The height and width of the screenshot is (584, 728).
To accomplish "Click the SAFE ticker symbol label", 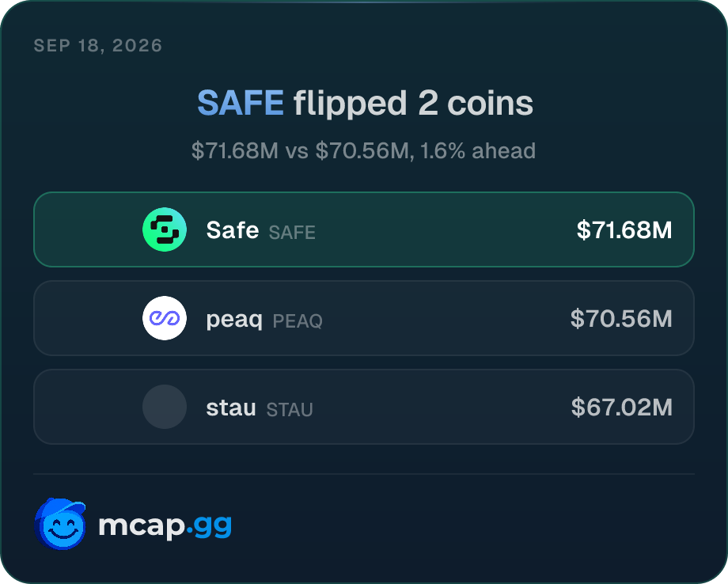I will click(292, 232).
